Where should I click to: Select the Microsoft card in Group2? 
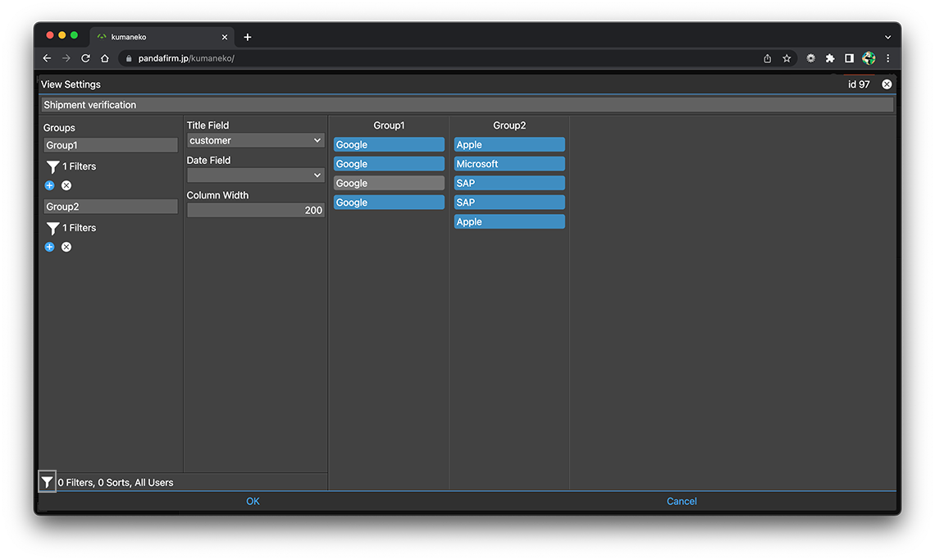[509, 164]
